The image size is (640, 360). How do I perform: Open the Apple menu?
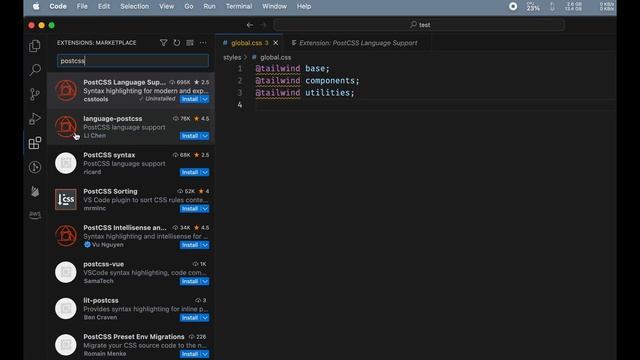[36, 6]
